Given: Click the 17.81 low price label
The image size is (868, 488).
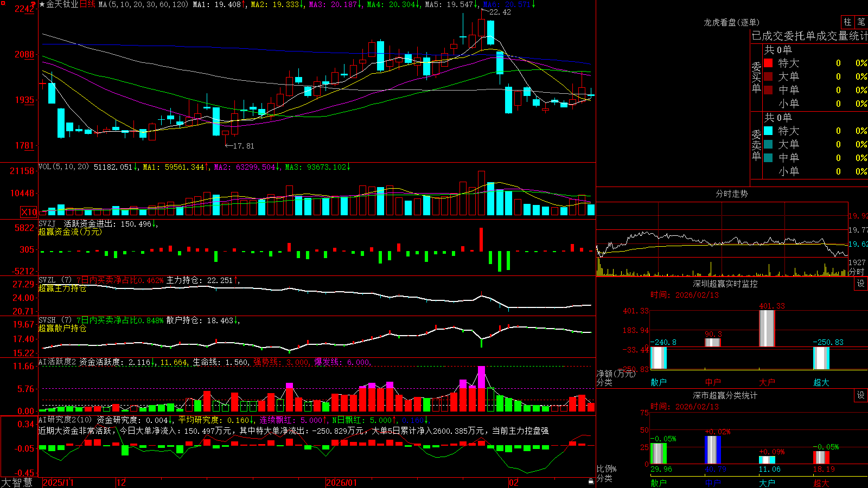Looking at the screenshot, I should coord(243,146).
